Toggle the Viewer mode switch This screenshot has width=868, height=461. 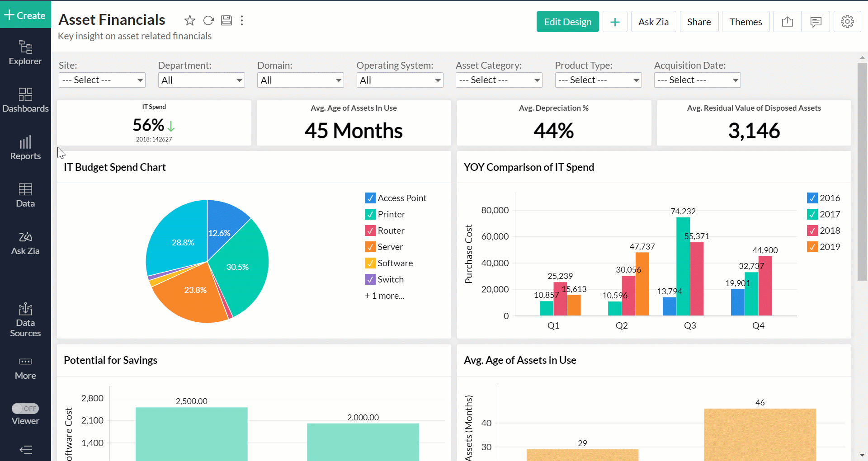(x=25, y=409)
